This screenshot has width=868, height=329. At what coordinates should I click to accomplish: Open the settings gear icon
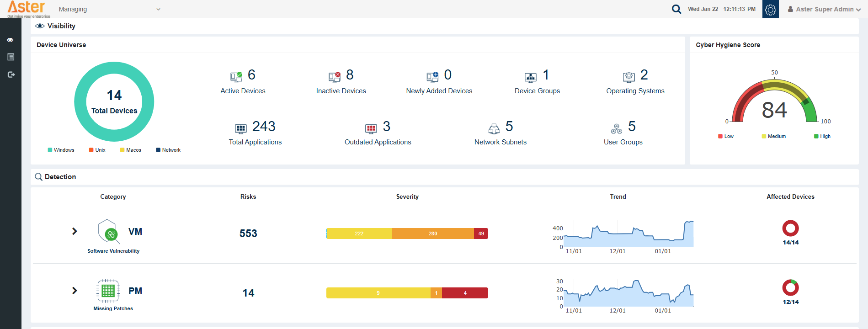pyautogui.click(x=770, y=10)
